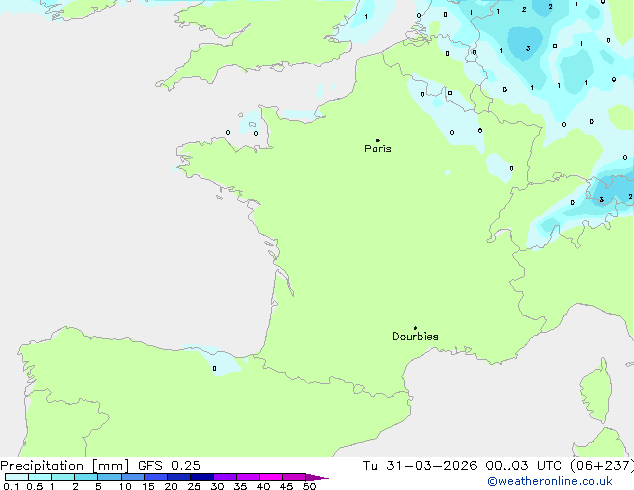Image resolution: width=634 pixels, height=490 pixels.
Task: Click the above-50 arrow tip of legend
Action: 317,477
